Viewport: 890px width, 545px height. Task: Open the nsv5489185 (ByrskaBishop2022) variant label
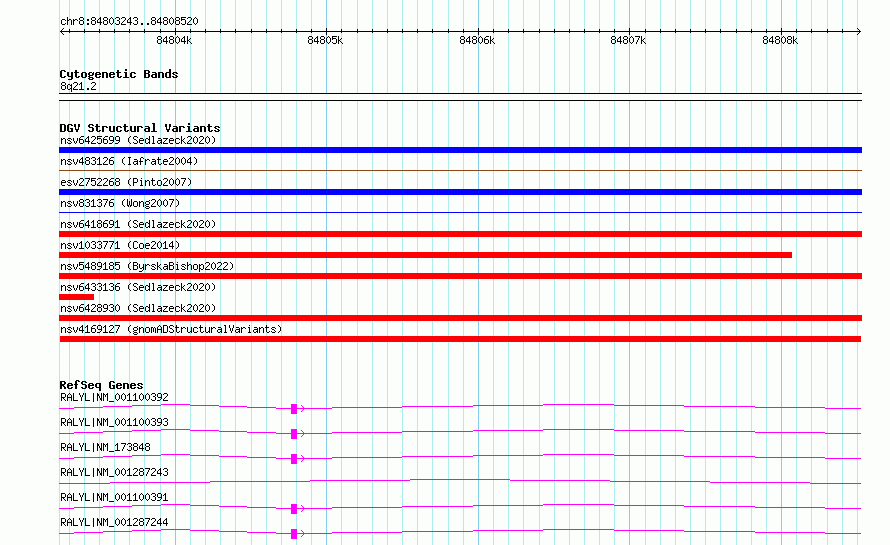147,266
